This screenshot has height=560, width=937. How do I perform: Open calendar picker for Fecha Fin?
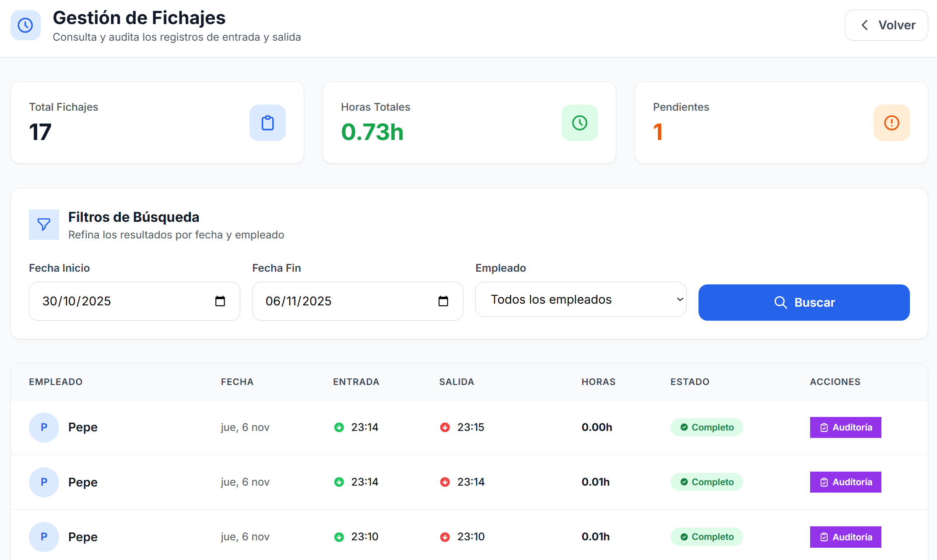(x=443, y=301)
